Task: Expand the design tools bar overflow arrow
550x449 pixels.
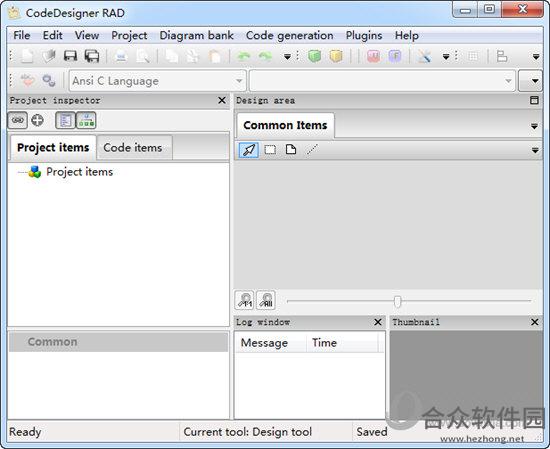Action: click(x=535, y=150)
